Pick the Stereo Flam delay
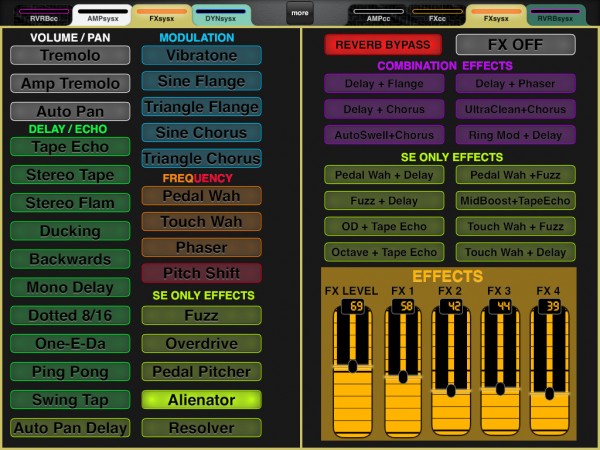 tap(70, 203)
